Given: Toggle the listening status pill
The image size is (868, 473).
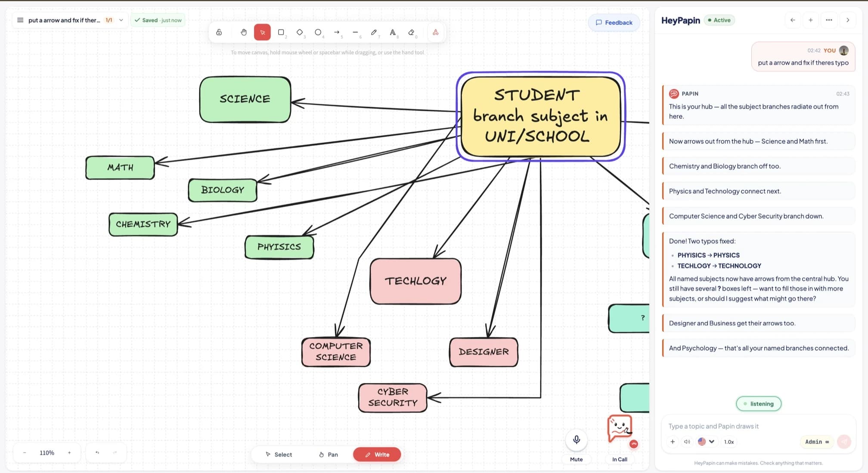Looking at the screenshot, I should click(759, 404).
